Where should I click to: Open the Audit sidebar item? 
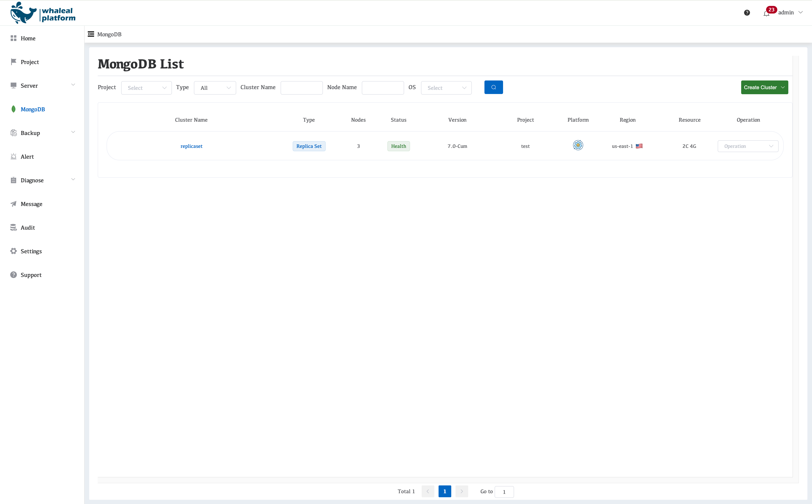(x=28, y=228)
